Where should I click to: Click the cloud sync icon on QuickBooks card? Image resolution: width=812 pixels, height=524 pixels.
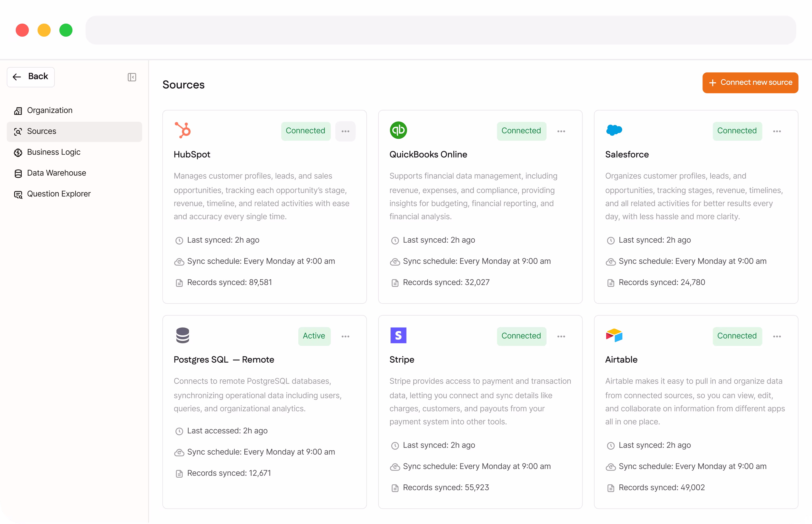pos(395,262)
